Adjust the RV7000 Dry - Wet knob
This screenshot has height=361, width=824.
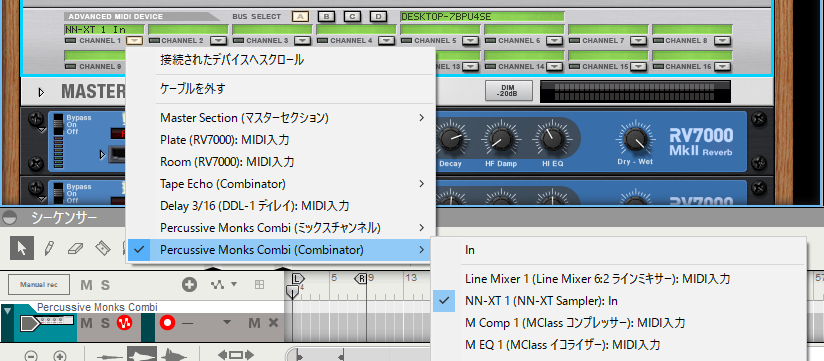pos(635,139)
